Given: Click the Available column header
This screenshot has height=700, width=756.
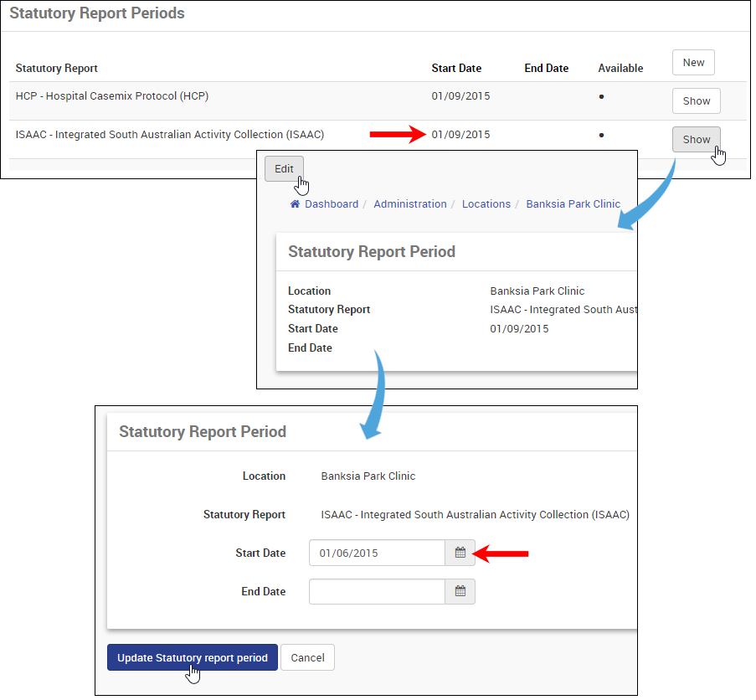Looking at the screenshot, I should [x=620, y=69].
